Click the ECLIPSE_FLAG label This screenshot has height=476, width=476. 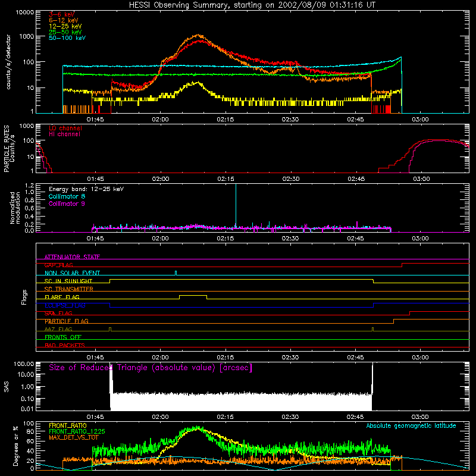click(65, 305)
